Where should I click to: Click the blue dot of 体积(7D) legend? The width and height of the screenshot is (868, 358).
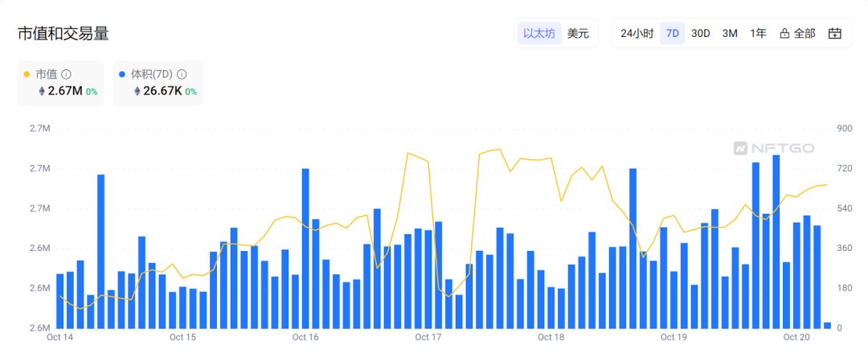tap(122, 74)
